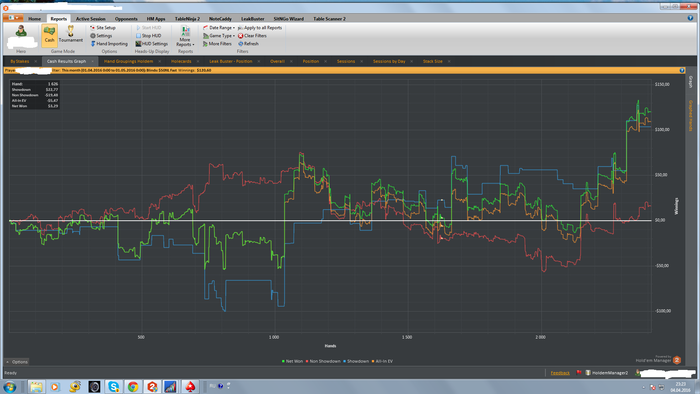Click the Stop HUD button
The image size is (700, 394).
pyautogui.click(x=148, y=36)
